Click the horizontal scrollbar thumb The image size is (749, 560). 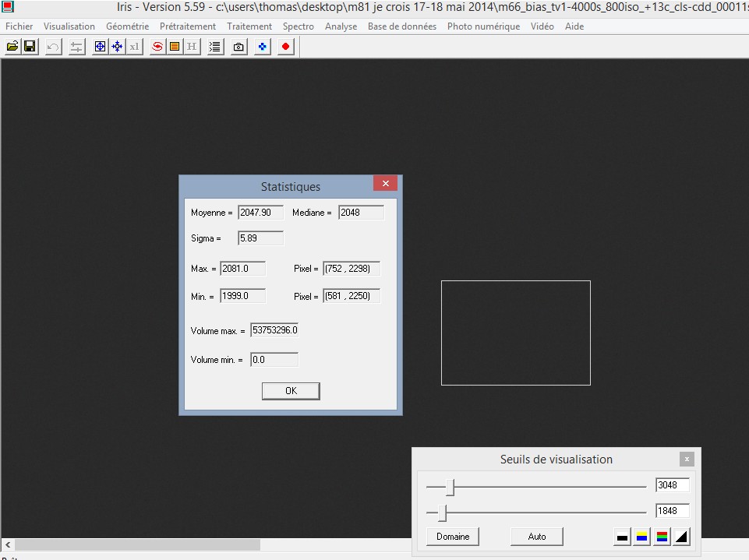click(x=138, y=544)
